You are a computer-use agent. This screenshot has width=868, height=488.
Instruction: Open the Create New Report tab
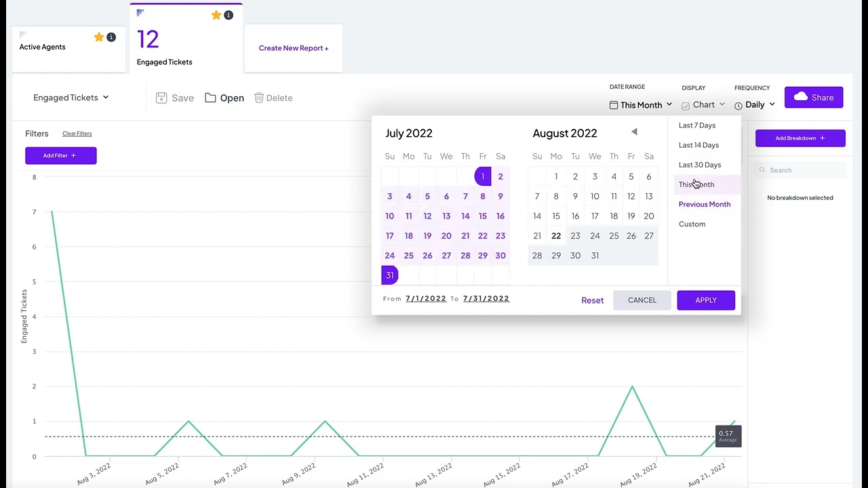pos(294,48)
